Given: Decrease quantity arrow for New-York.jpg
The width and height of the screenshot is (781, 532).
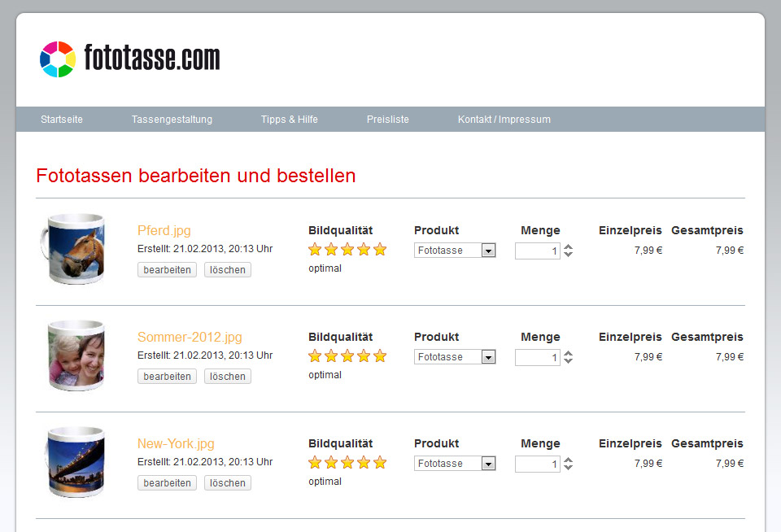Looking at the screenshot, I should point(569,468).
